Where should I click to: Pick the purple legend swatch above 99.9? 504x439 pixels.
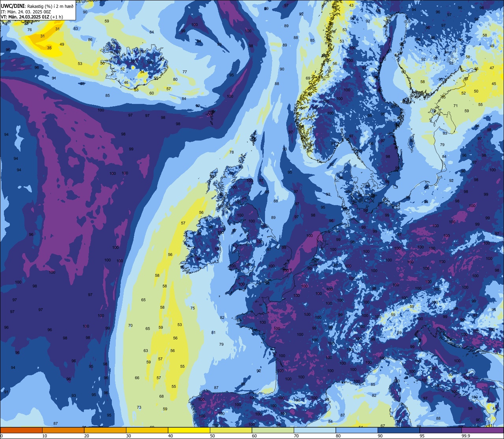click(483, 430)
